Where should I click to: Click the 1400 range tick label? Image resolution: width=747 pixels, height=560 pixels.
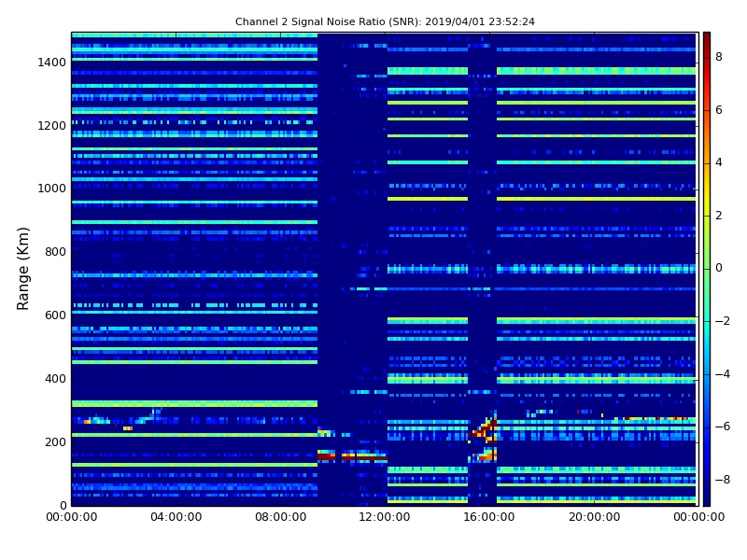tap(52, 63)
